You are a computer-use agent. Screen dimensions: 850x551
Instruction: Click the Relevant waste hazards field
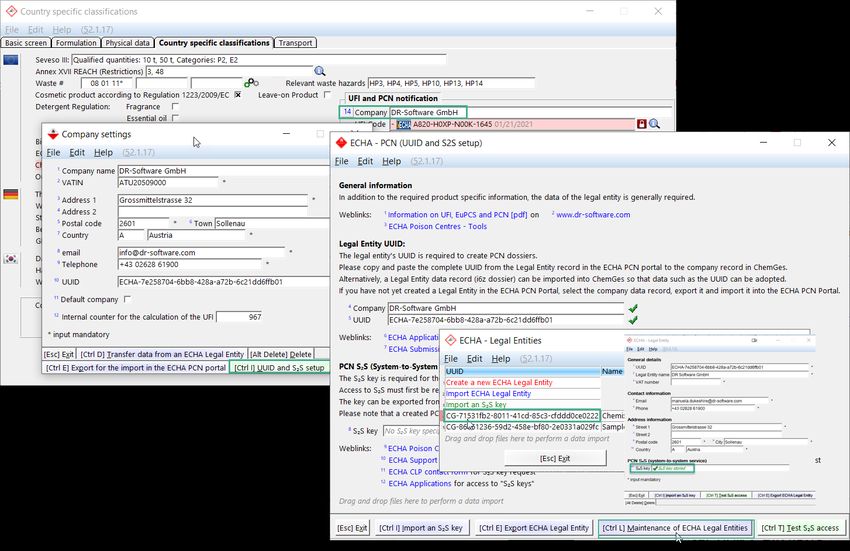(451, 83)
